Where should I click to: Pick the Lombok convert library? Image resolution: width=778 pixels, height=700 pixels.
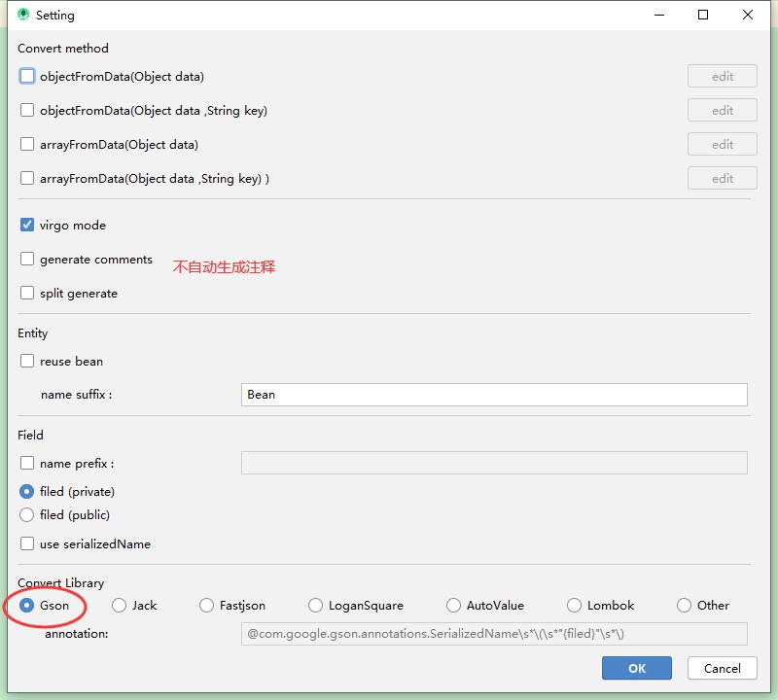point(574,605)
